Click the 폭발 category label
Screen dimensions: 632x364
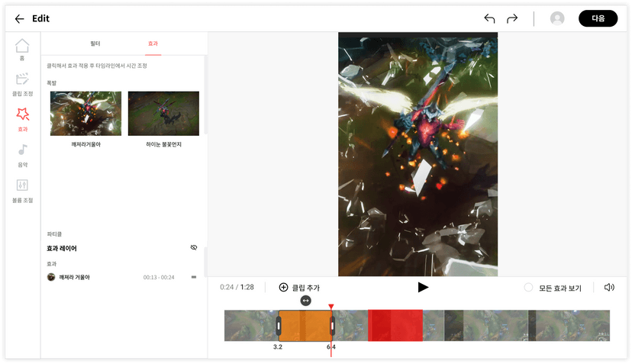[52, 83]
